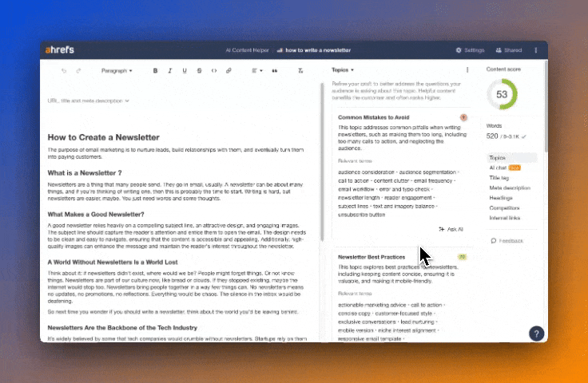Viewport: 588px width, 383px height.
Task: Click the 'How to Create a Newsletter' heading
Action: coord(104,137)
